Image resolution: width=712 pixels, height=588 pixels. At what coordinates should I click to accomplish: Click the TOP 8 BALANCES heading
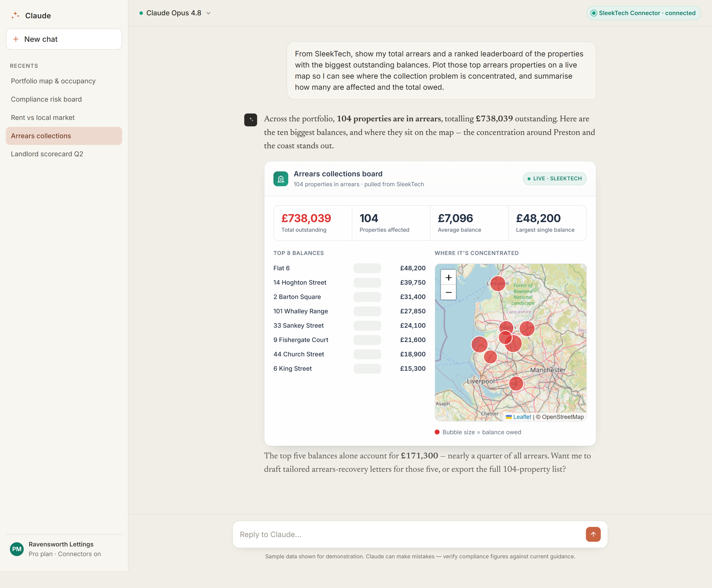[x=299, y=253]
